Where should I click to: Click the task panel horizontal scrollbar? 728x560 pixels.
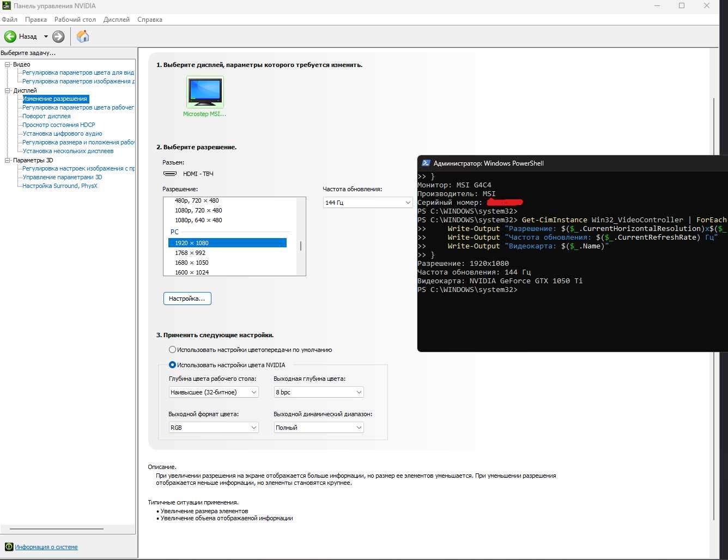click(57, 529)
